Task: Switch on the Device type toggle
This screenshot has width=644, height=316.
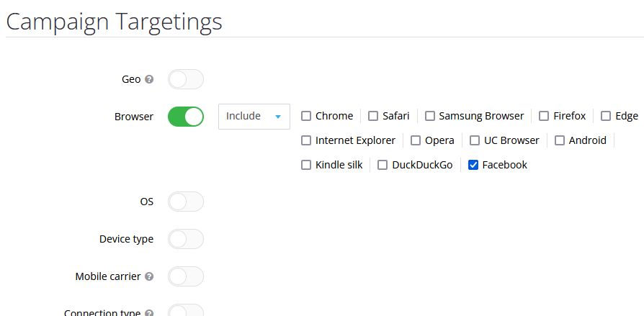Action: pyautogui.click(x=186, y=239)
